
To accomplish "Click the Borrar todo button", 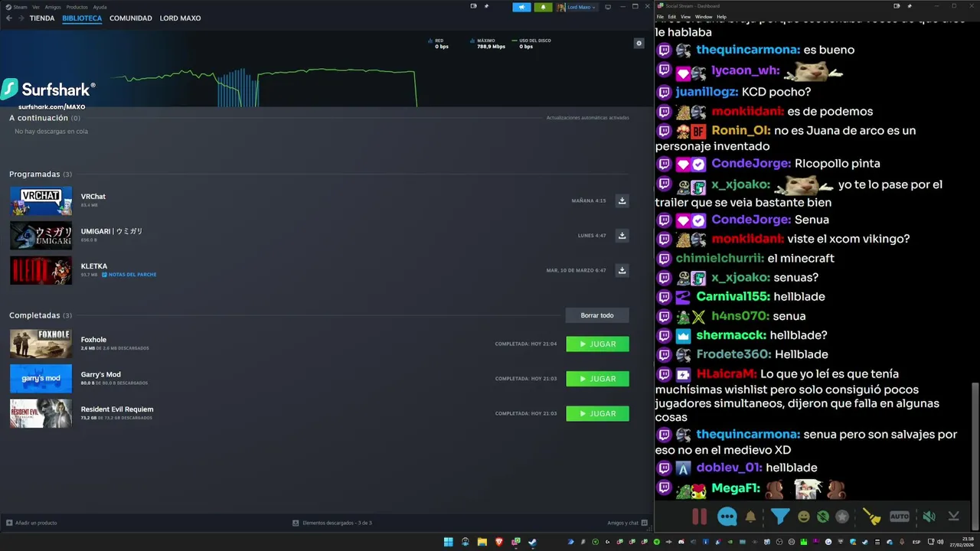I will (597, 315).
